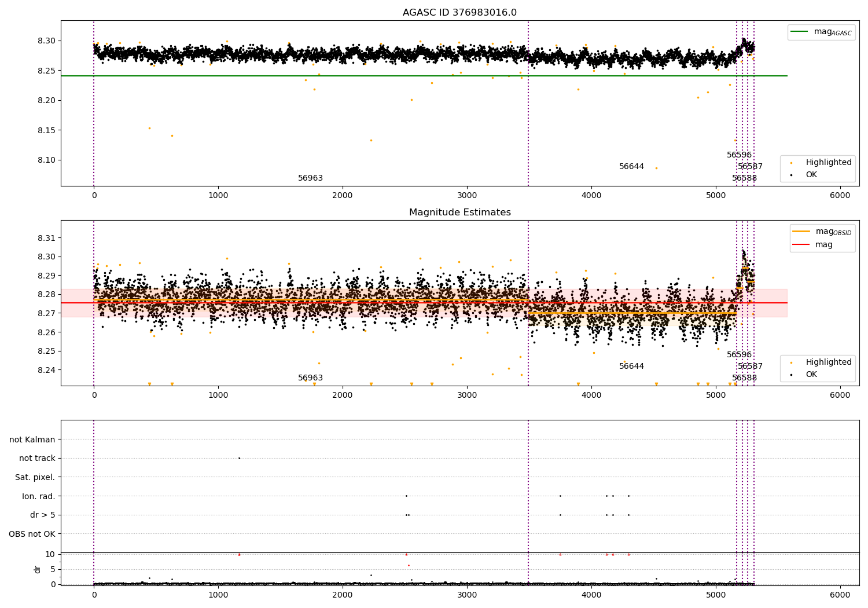Click obsid label "56596" in the top plot

coord(739,155)
